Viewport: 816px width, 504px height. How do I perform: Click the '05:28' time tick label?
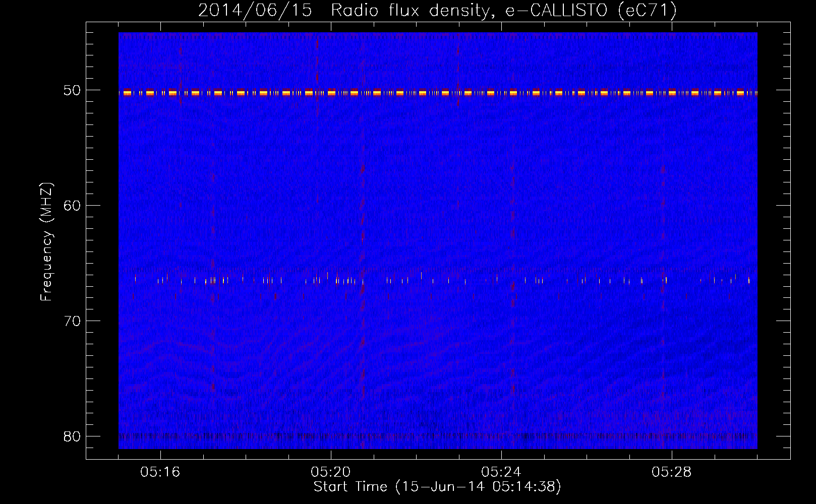click(x=672, y=472)
